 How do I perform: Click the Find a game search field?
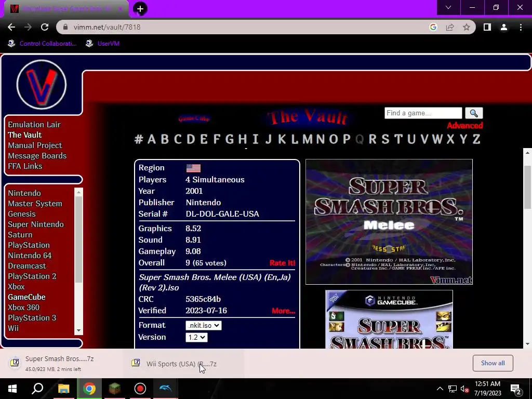(423, 113)
